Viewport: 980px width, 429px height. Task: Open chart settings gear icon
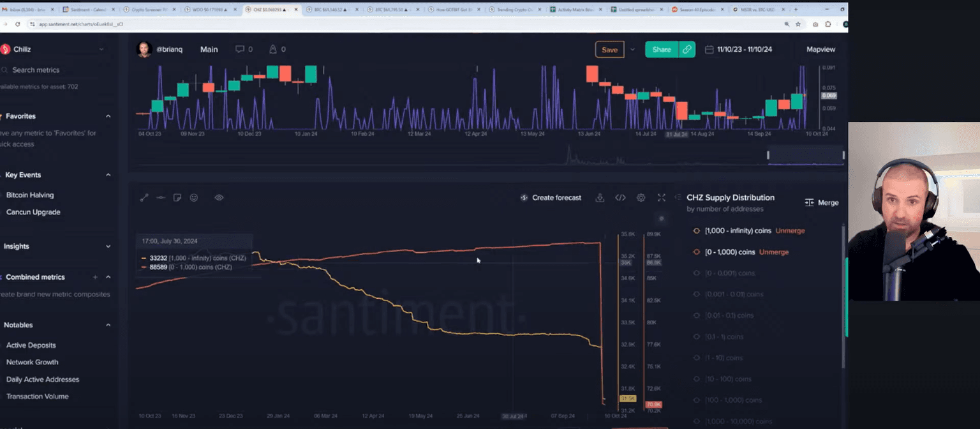point(641,198)
